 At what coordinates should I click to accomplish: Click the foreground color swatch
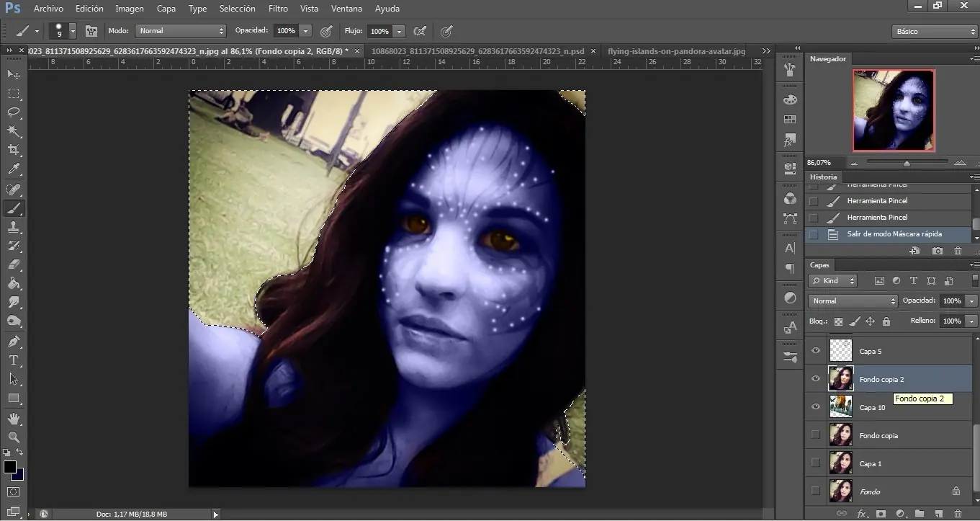9,467
